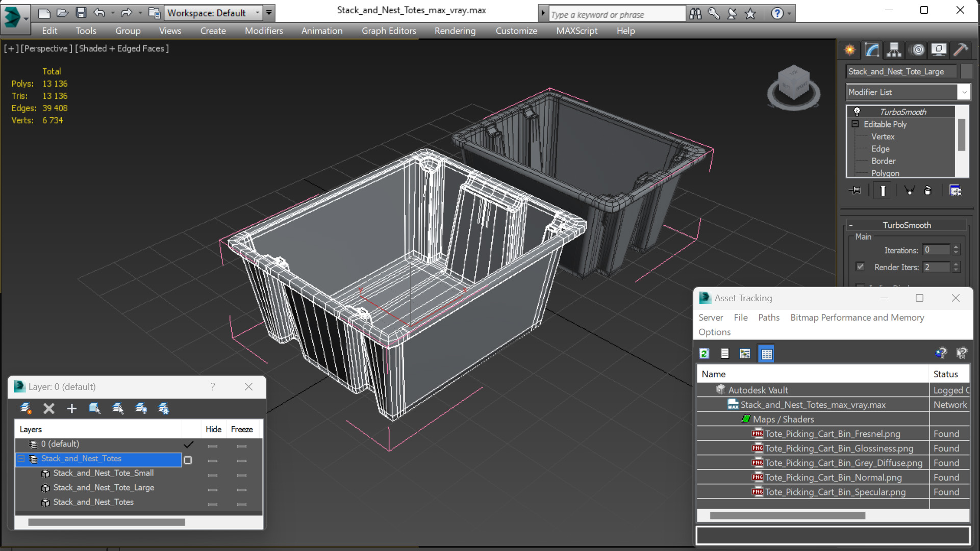
Task: Select the Polygon sub-object level
Action: tap(885, 173)
